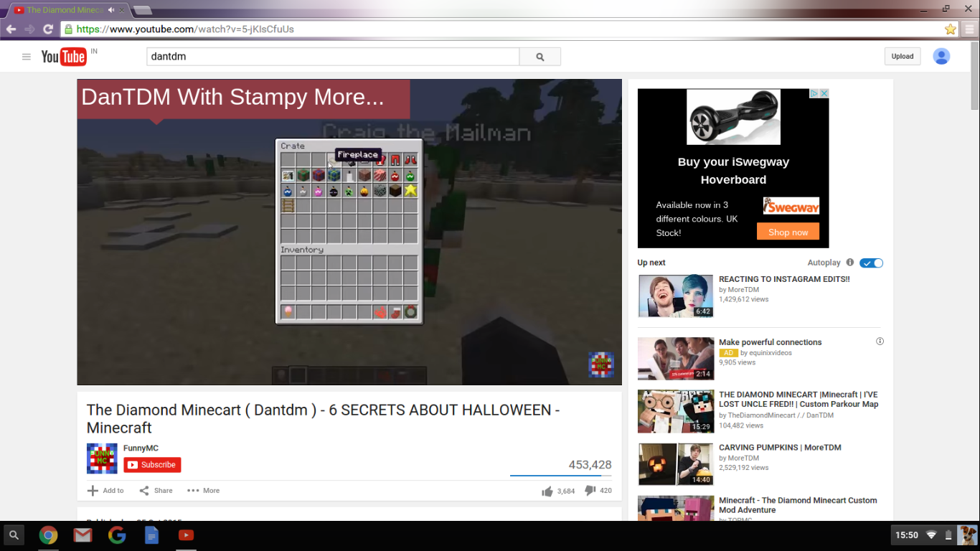The height and width of the screenshot is (551, 980).
Task: Open the 15:50 clock in the system tray
Action: (907, 535)
